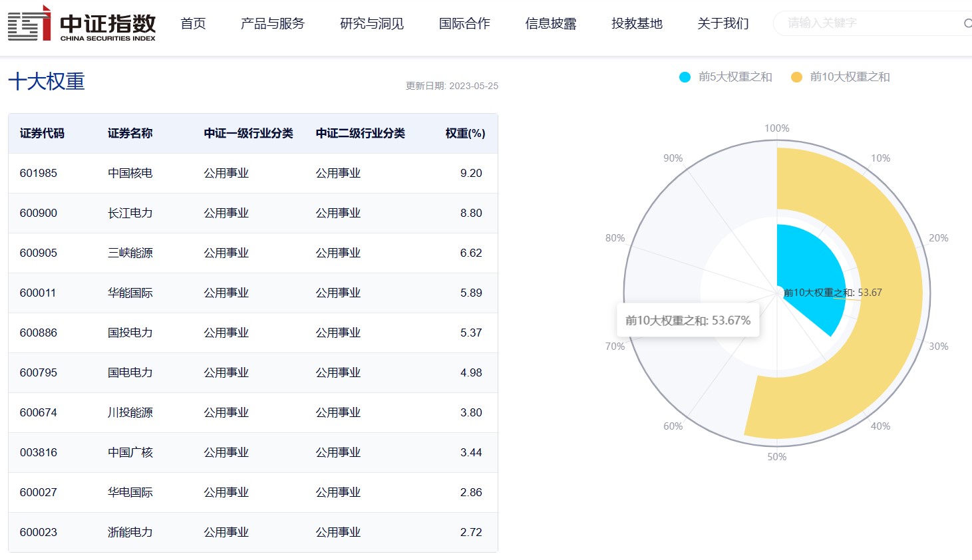Select the 川投能源 name cell
Screen dimensions: 972x560
pyautogui.click(x=130, y=413)
